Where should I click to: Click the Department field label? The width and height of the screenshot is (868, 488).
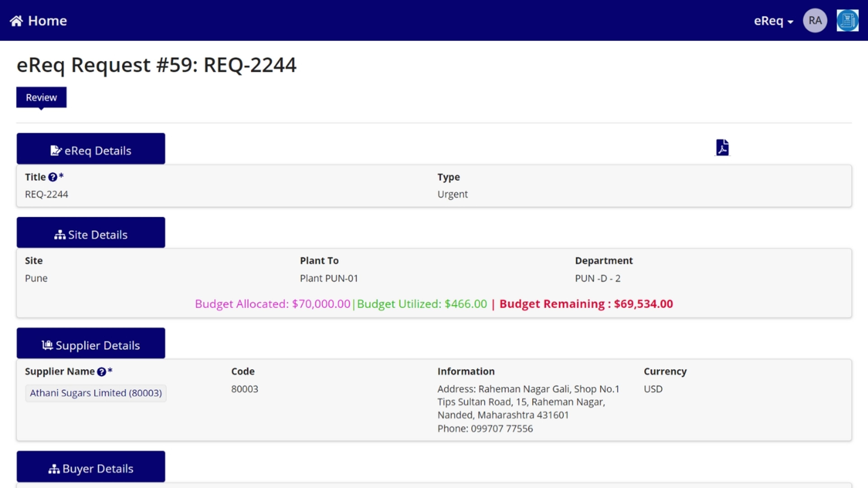604,261
